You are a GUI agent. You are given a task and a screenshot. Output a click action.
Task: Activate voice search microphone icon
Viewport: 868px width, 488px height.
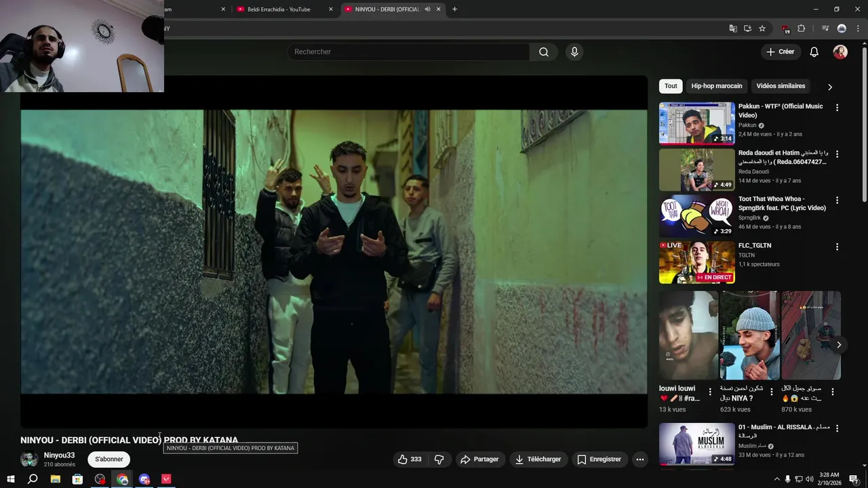(574, 52)
